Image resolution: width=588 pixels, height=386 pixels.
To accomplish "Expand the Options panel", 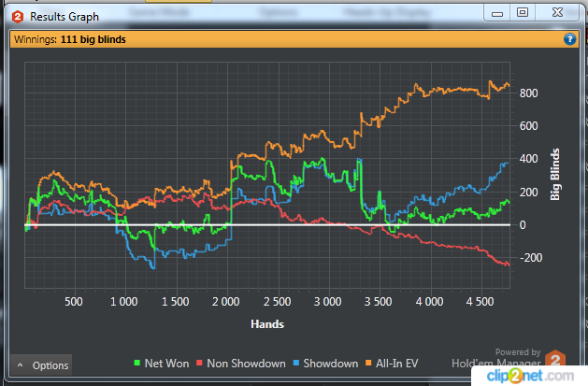I will click(41, 365).
